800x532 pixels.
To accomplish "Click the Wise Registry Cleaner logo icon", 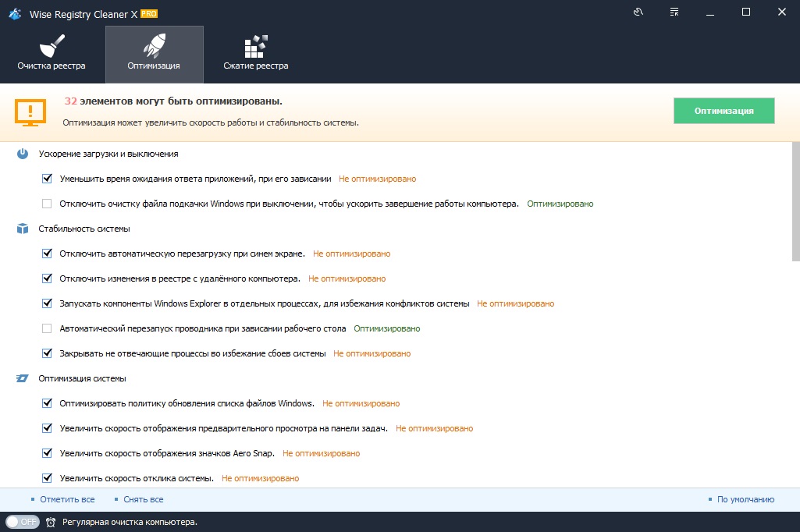I will (14, 13).
